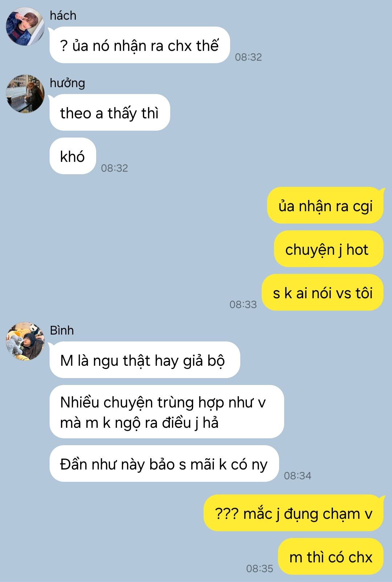Tap message "? ủa nó nhận ra chx thế"

coord(140,45)
